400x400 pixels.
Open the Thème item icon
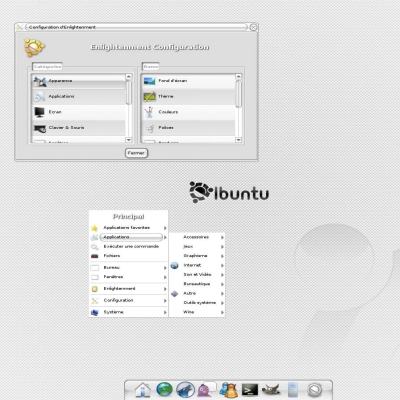149,97
